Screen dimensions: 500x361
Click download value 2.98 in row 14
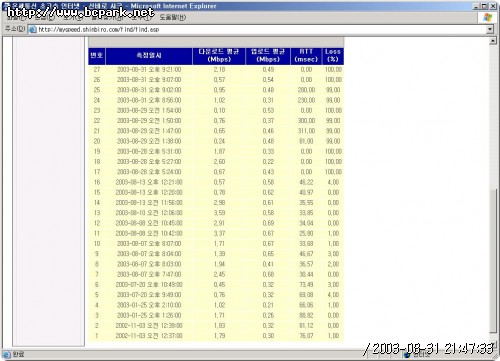(219, 203)
